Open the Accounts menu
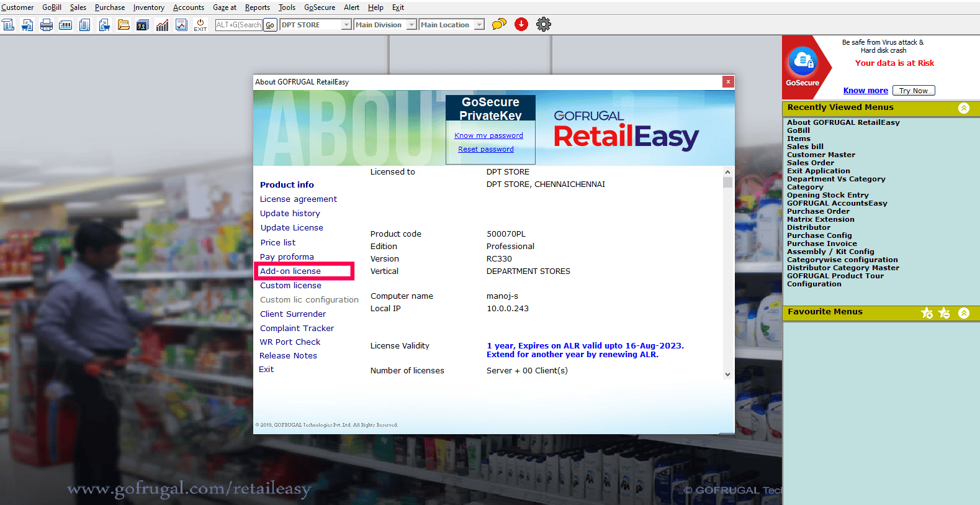 [189, 7]
